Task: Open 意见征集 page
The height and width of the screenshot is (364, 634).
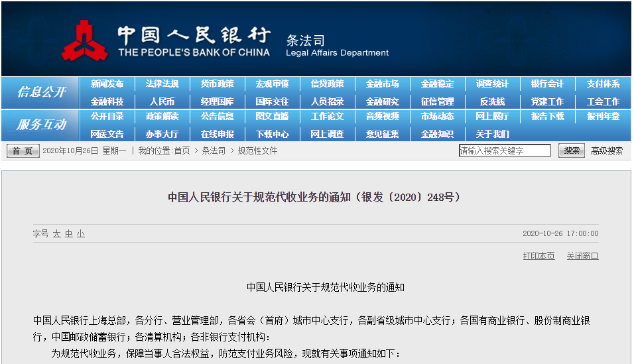Action: (382, 134)
